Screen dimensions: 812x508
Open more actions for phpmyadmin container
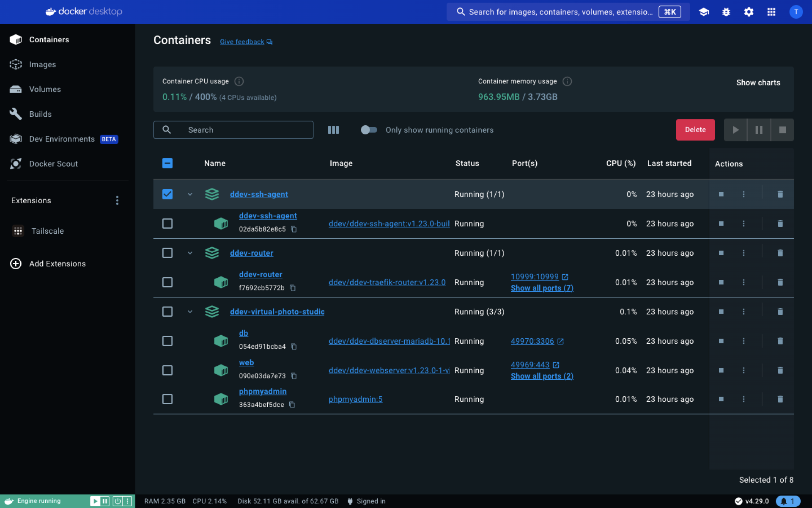pos(743,399)
